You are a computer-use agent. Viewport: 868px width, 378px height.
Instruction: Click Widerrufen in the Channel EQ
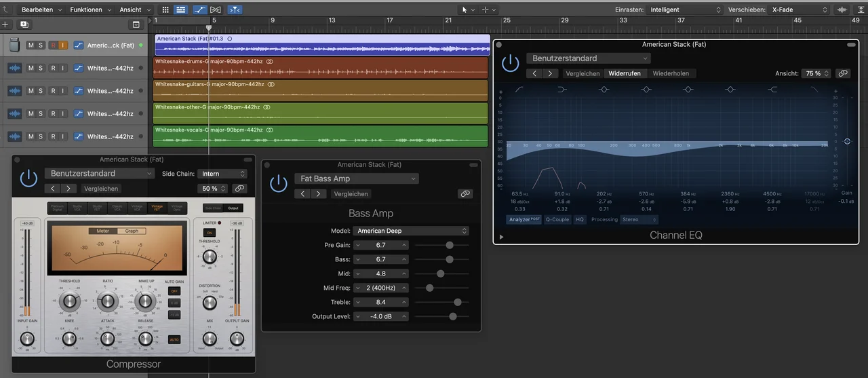625,73
